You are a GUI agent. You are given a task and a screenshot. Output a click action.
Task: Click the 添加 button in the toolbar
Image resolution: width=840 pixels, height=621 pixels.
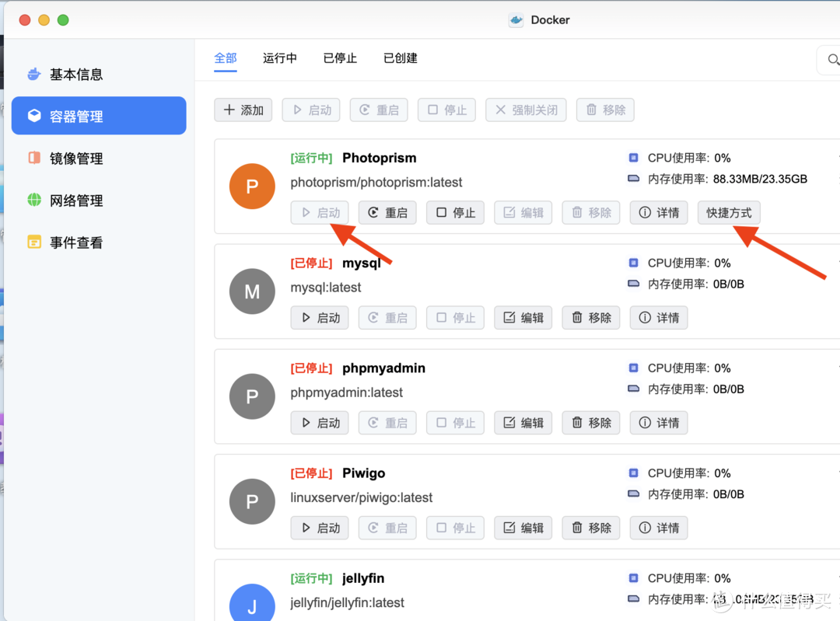[243, 110]
